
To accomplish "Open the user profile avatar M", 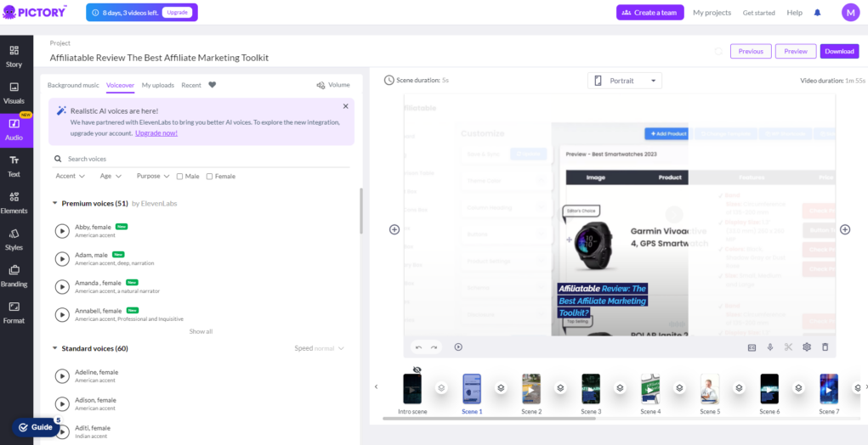I will tap(850, 12).
